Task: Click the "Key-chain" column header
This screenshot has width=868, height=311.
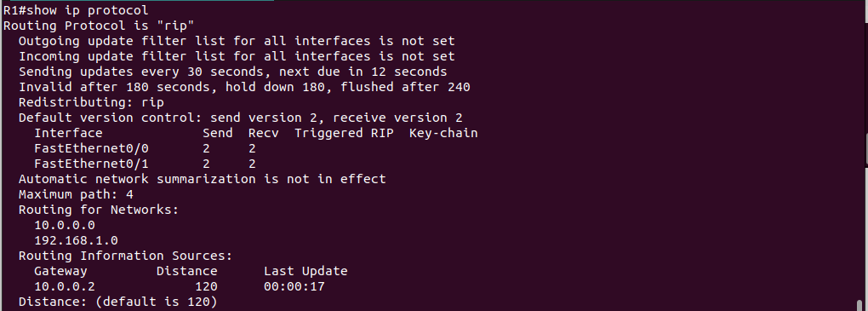Action: click(443, 134)
